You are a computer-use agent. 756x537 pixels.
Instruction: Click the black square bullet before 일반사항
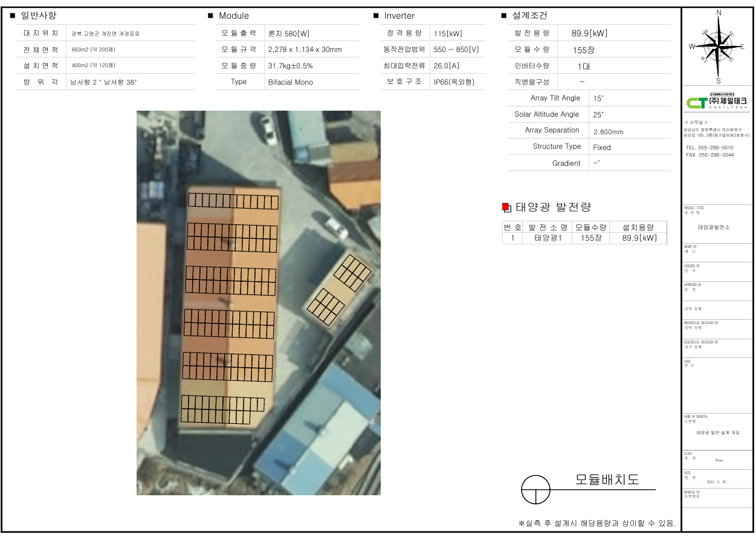click(13, 16)
